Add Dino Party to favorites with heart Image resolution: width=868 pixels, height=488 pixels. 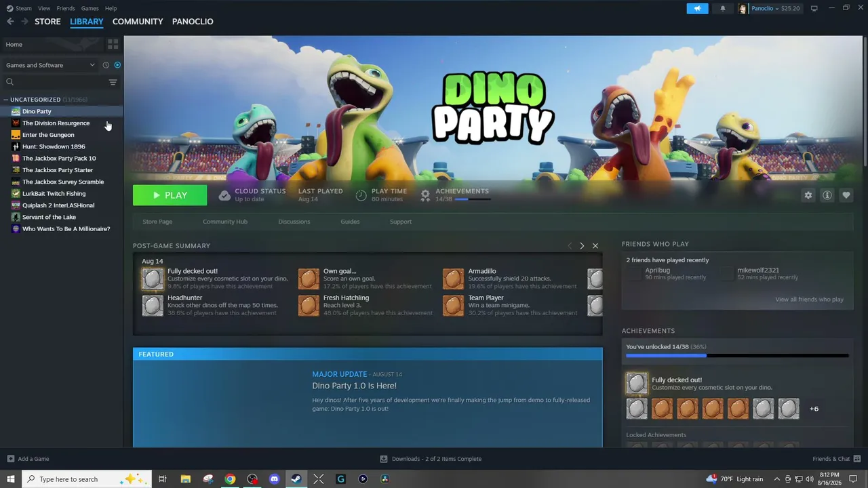coord(846,195)
